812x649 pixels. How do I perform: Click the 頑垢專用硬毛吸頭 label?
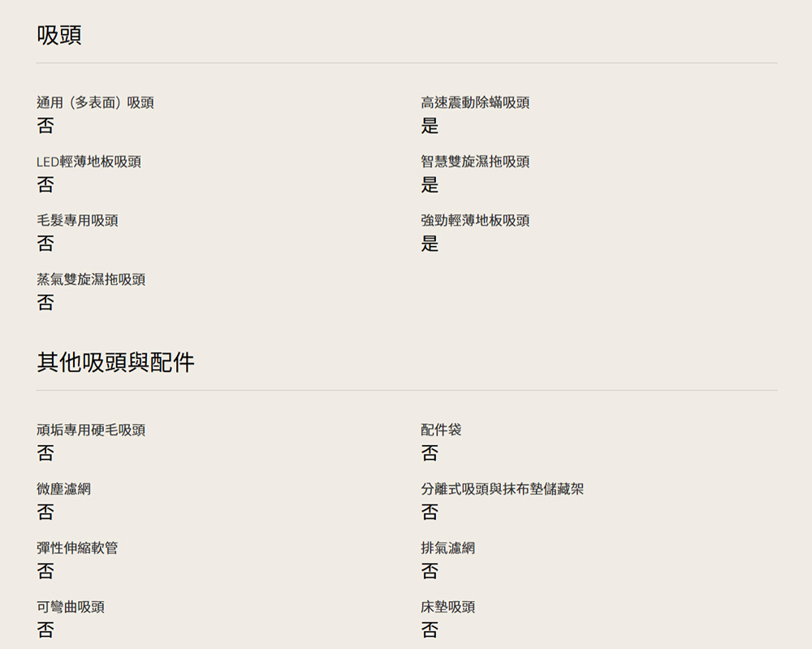91,430
